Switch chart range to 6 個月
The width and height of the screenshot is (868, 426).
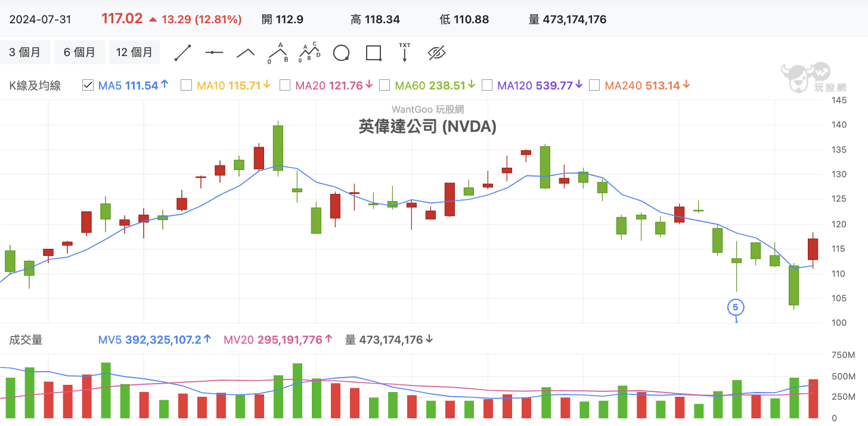(x=79, y=53)
